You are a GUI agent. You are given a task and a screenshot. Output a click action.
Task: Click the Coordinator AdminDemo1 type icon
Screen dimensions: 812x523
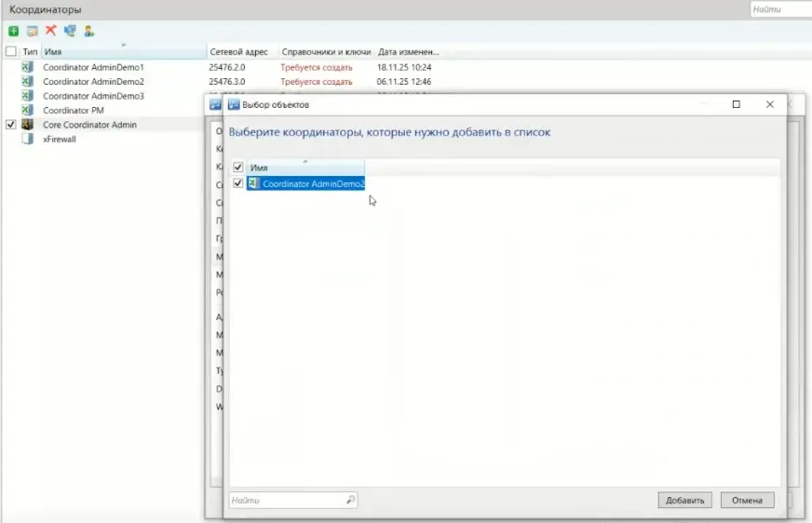(28, 68)
